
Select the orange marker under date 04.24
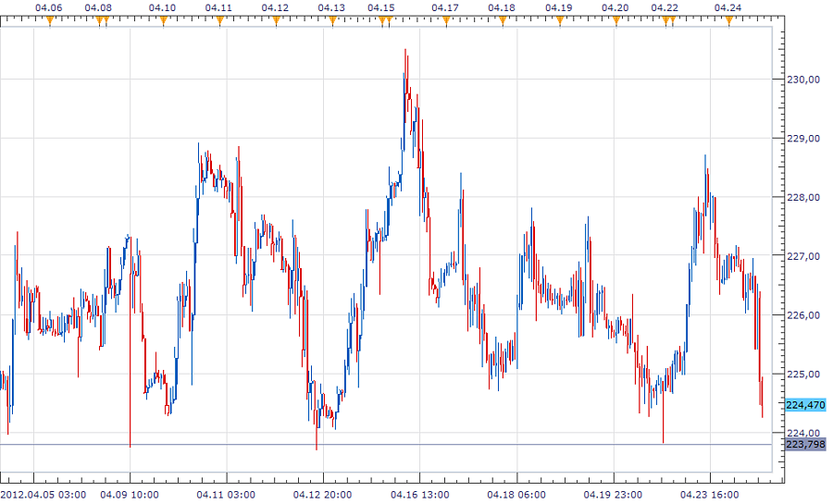click(x=728, y=21)
